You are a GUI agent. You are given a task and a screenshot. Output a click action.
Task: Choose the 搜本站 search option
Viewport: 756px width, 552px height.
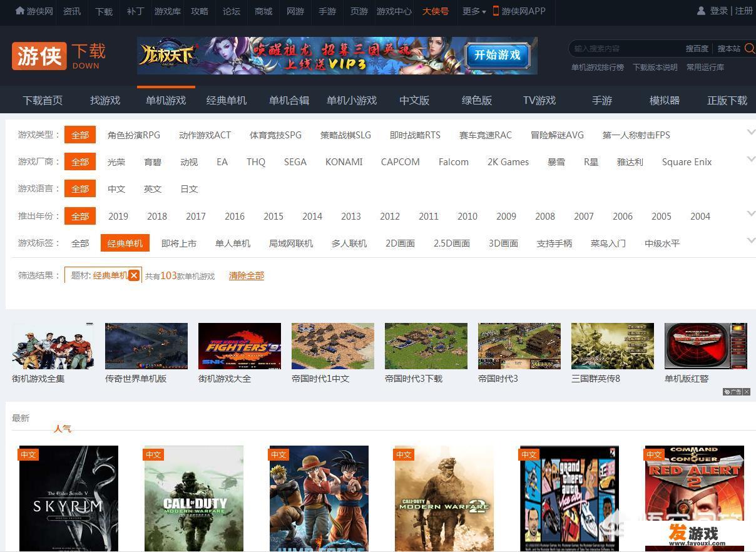click(x=729, y=48)
